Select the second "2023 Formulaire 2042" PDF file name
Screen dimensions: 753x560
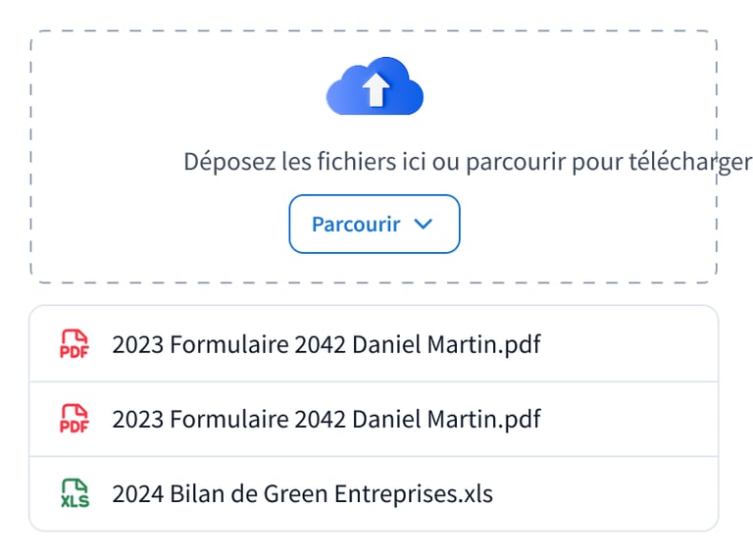coord(229,419)
